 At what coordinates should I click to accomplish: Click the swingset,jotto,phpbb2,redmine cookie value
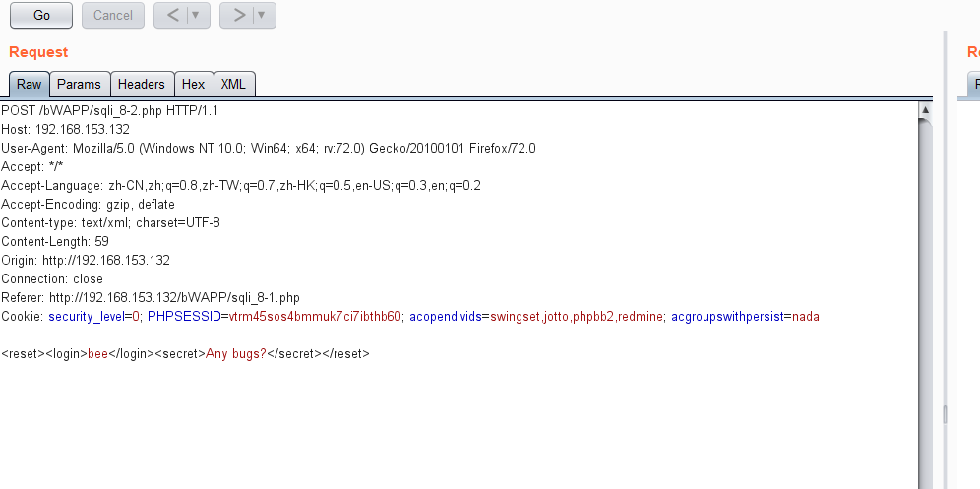[x=577, y=317]
